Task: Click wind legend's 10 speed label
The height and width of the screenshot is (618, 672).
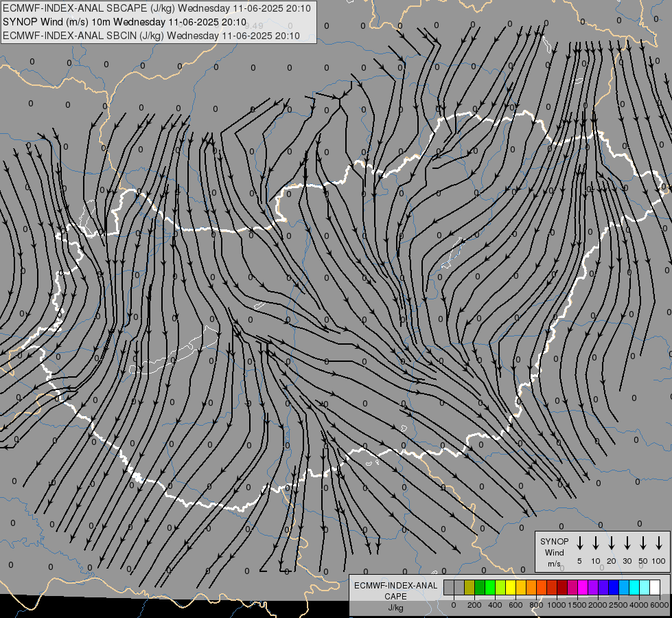Action: click(596, 561)
